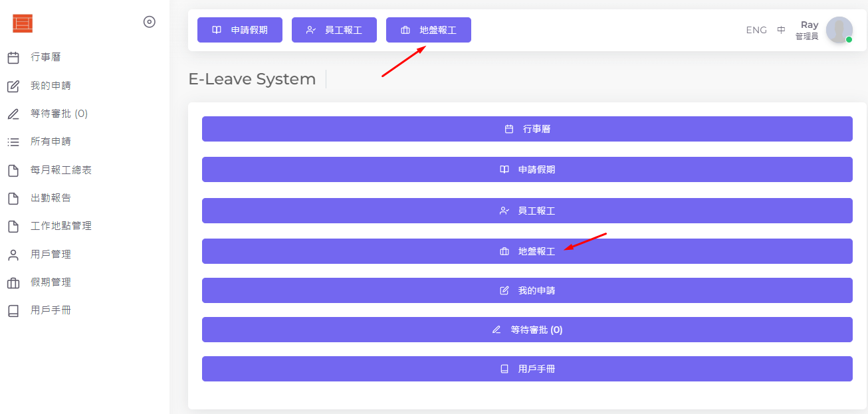Click edit icon beside 我的申請 in sidebar
This screenshot has width=868, height=414.
(13, 86)
